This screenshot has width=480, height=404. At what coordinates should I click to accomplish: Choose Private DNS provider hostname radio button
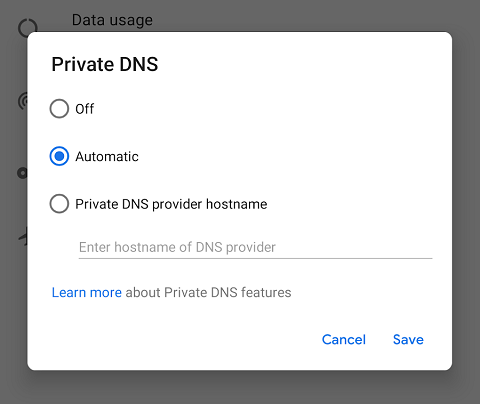click(59, 204)
